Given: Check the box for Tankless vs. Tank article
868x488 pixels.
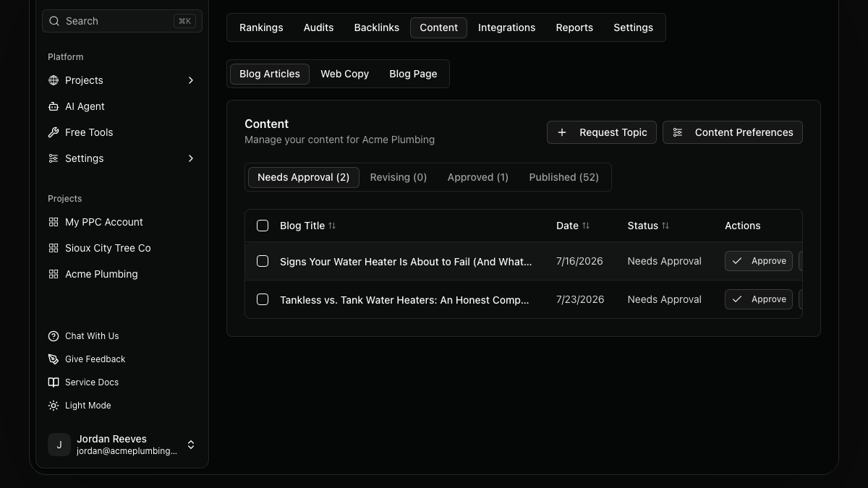Looking at the screenshot, I should click(x=263, y=299).
